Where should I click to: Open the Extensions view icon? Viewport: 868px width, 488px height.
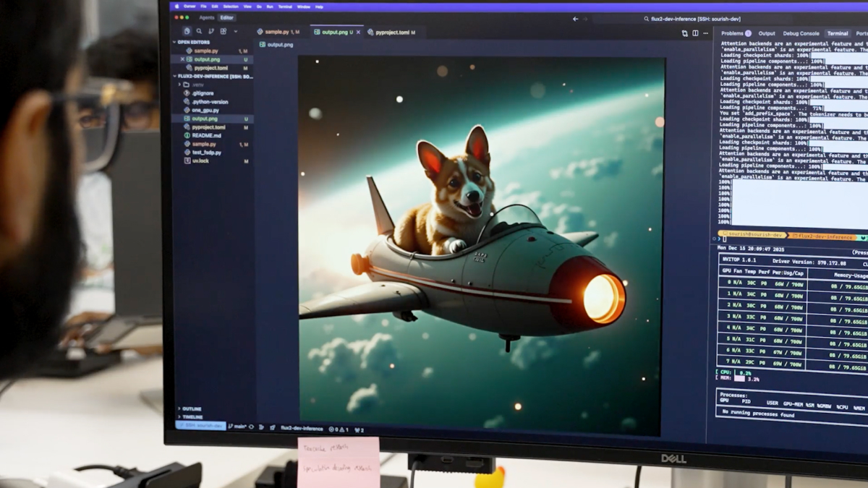point(223,32)
